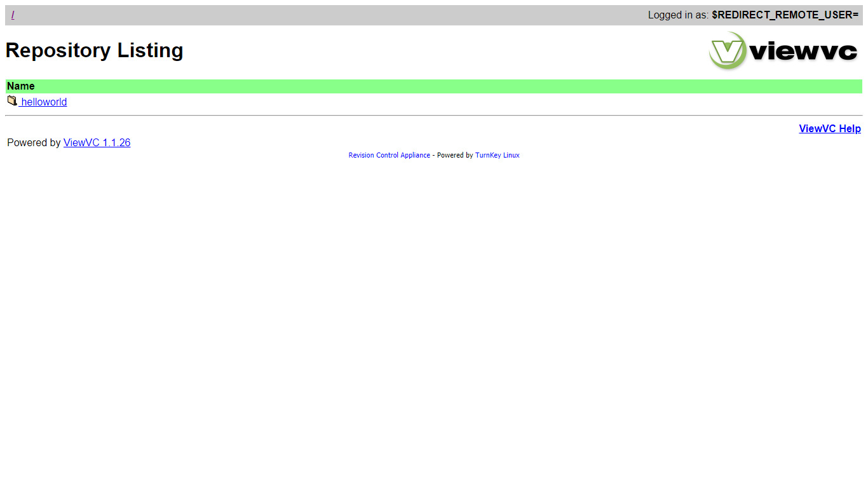Open the Revision Control Appliance link
Image resolution: width=868 pixels, height=488 pixels.
point(389,155)
